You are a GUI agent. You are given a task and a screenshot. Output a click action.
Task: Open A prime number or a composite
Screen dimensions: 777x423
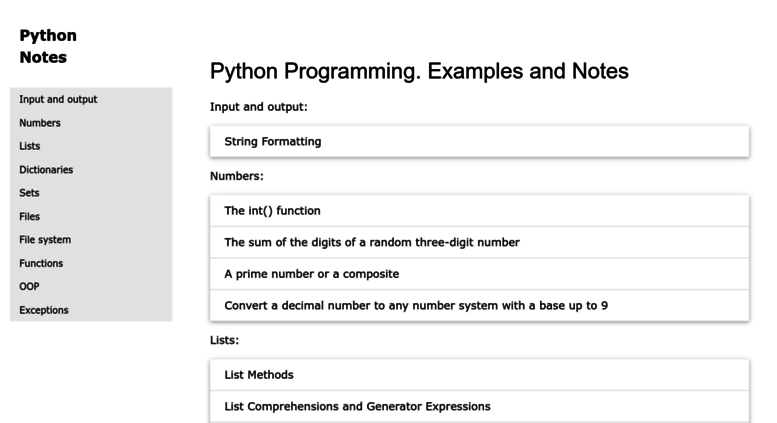pos(479,274)
